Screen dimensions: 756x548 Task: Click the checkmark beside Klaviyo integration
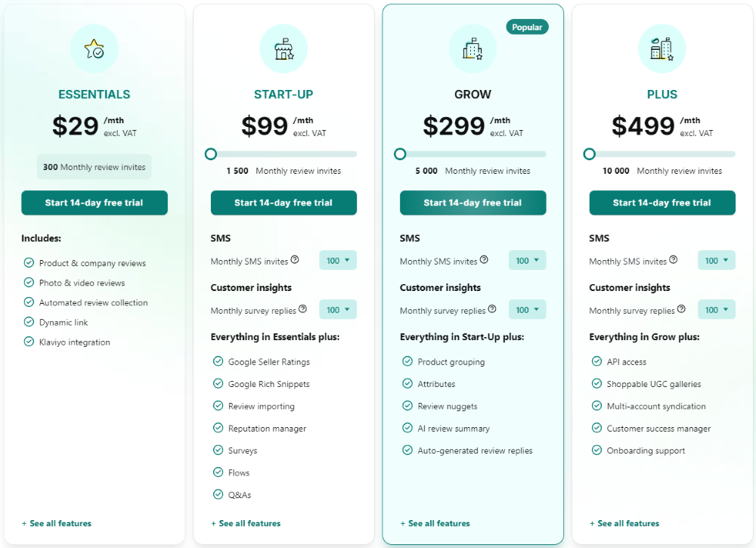click(29, 342)
